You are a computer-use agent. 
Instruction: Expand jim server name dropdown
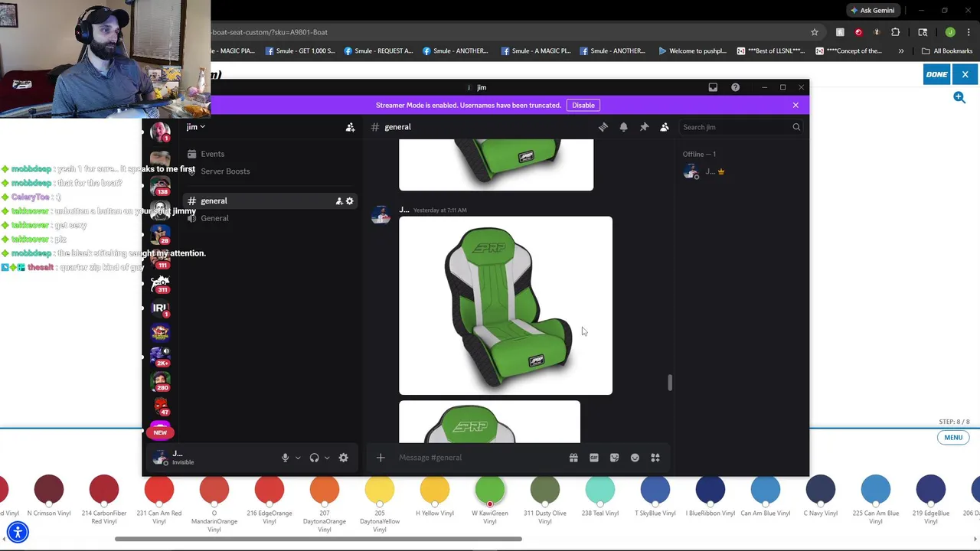(196, 127)
